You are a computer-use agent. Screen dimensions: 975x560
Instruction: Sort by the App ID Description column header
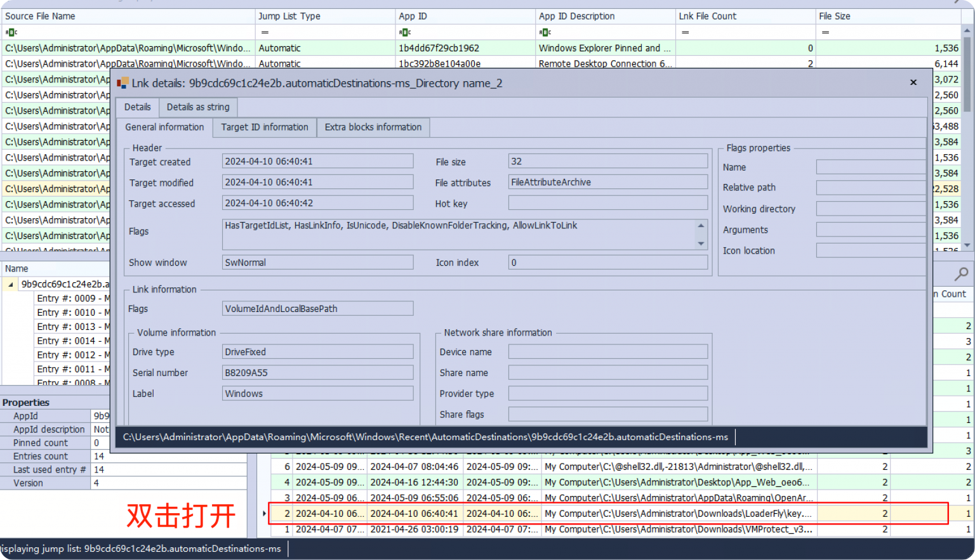[x=576, y=16]
